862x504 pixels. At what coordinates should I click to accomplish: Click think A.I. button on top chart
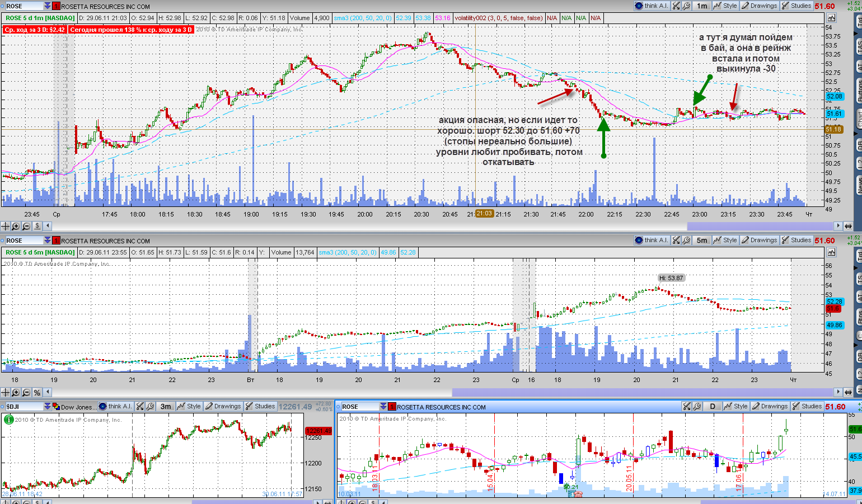(x=652, y=6)
